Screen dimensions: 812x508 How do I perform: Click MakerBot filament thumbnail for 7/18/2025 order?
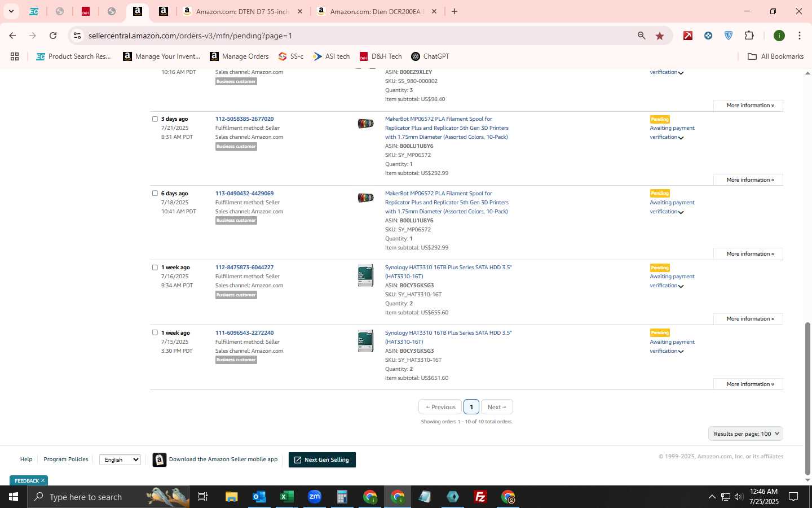(365, 198)
